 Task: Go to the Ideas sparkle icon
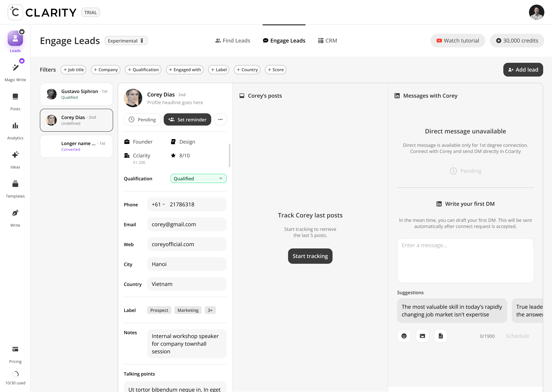point(15,155)
